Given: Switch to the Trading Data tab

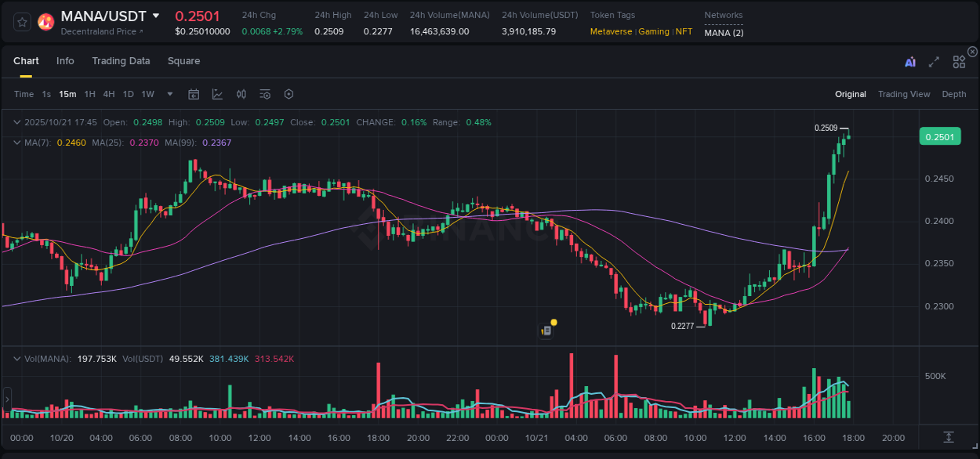Looking at the screenshot, I should [121, 61].
